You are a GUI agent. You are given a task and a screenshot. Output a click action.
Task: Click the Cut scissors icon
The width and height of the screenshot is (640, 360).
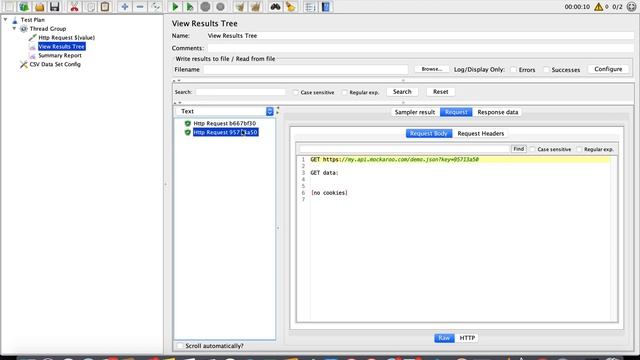coord(74,7)
